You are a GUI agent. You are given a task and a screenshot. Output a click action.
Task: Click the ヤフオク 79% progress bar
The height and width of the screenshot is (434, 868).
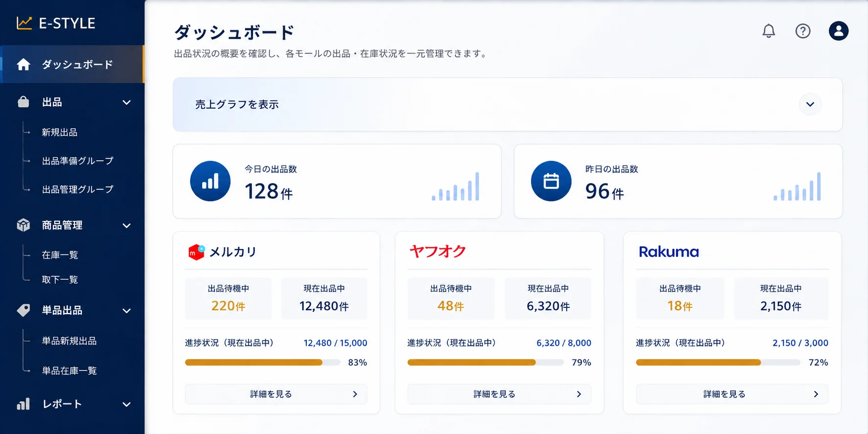coord(485,363)
